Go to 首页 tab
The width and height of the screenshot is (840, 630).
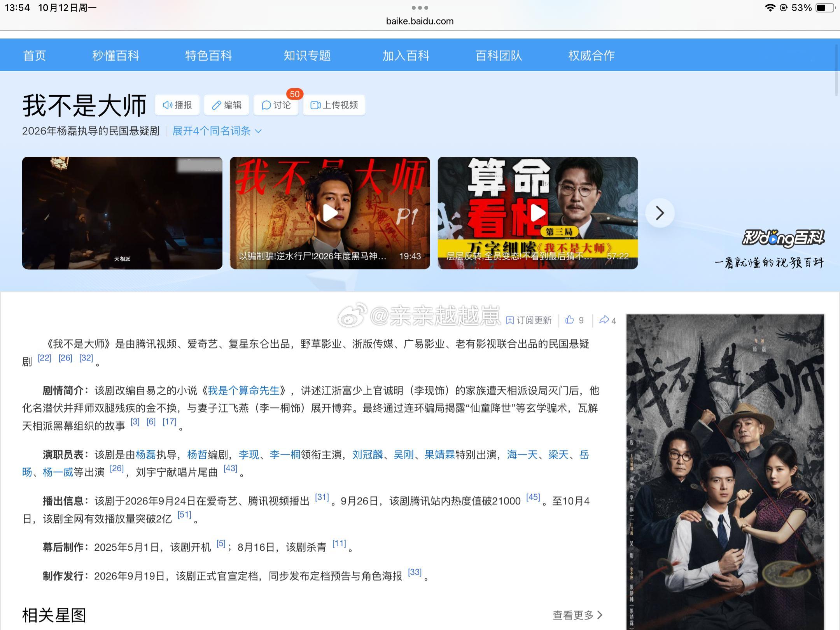[35, 55]
